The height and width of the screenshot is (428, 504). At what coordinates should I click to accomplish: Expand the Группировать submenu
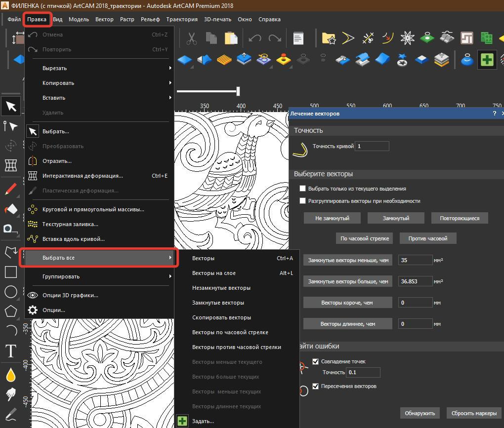pos(100,276)
